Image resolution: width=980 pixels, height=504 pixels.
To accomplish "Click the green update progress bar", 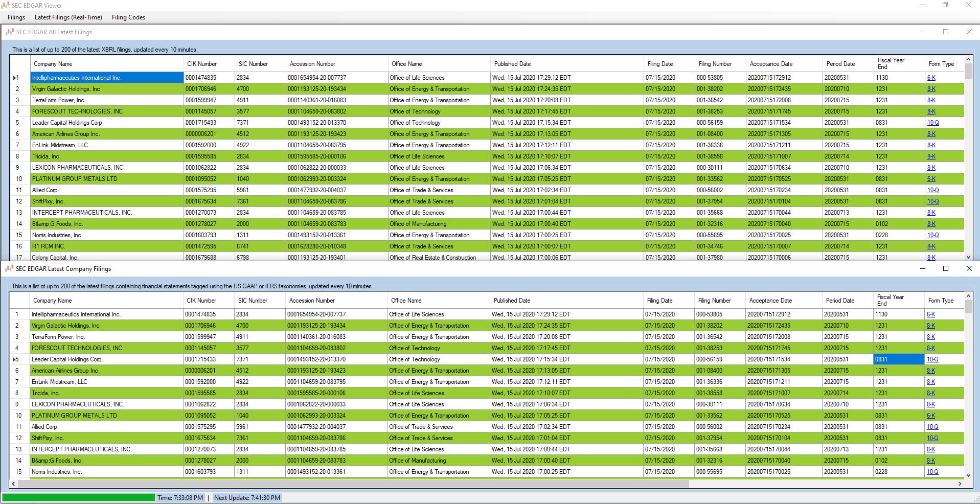I will (x=78, y=497).
